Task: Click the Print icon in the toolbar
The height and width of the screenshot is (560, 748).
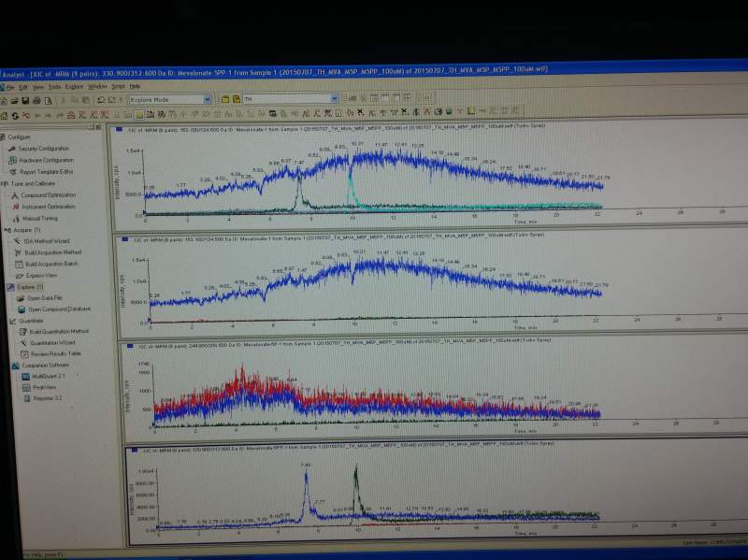Action: click(x=36, y=100)
